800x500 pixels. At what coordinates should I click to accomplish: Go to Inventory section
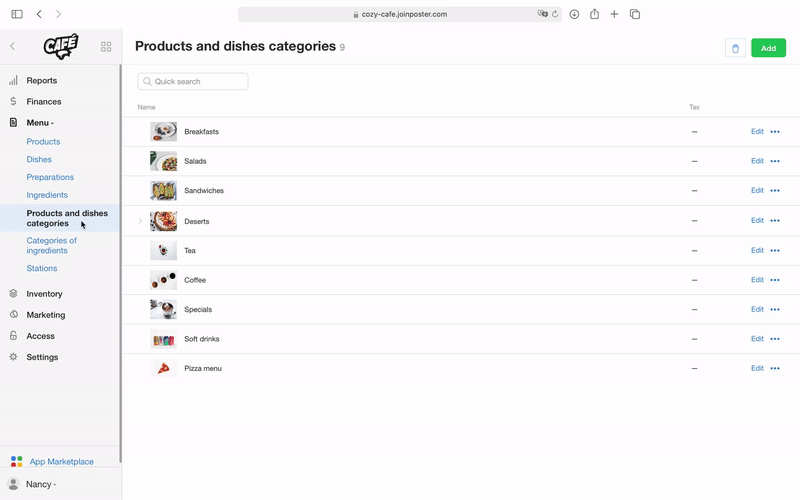coord(44,294)
